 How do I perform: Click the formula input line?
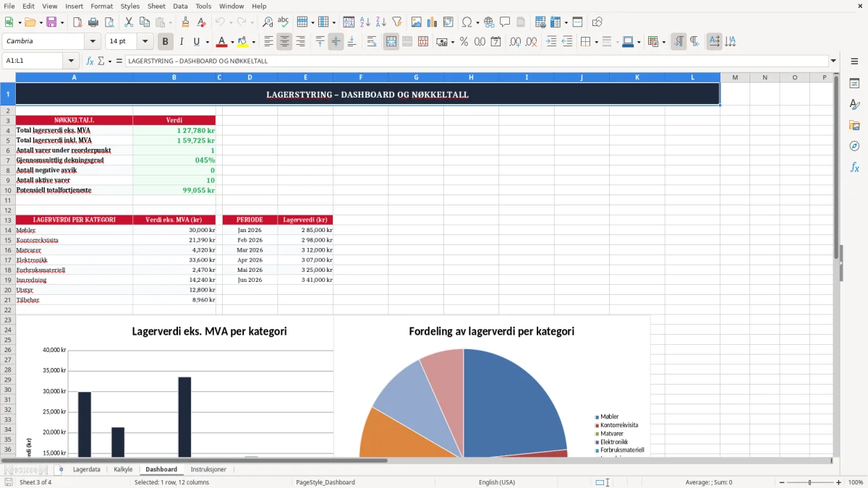(x=477, y=61)
